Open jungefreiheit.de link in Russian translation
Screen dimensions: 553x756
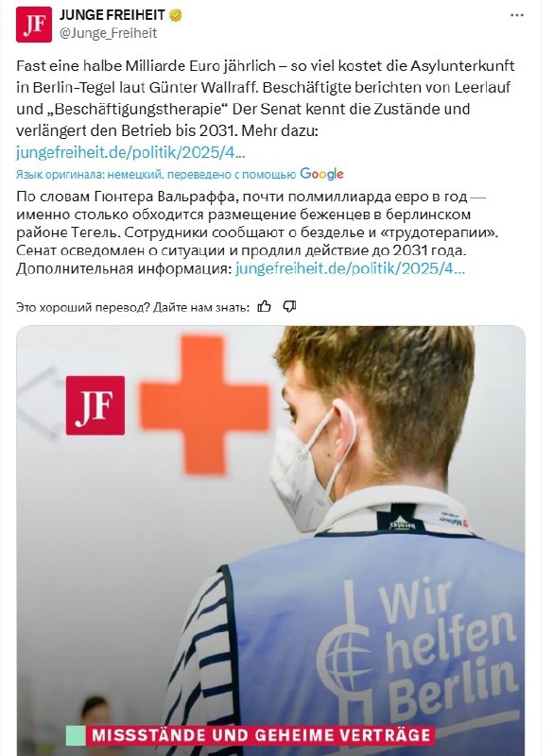click(x=350, y=268)
